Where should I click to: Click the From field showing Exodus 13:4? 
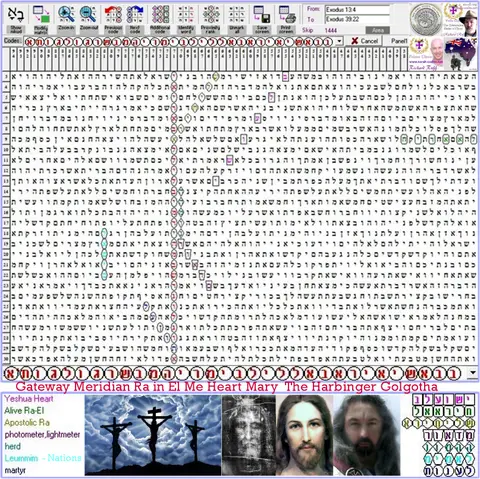coord(357,10)
